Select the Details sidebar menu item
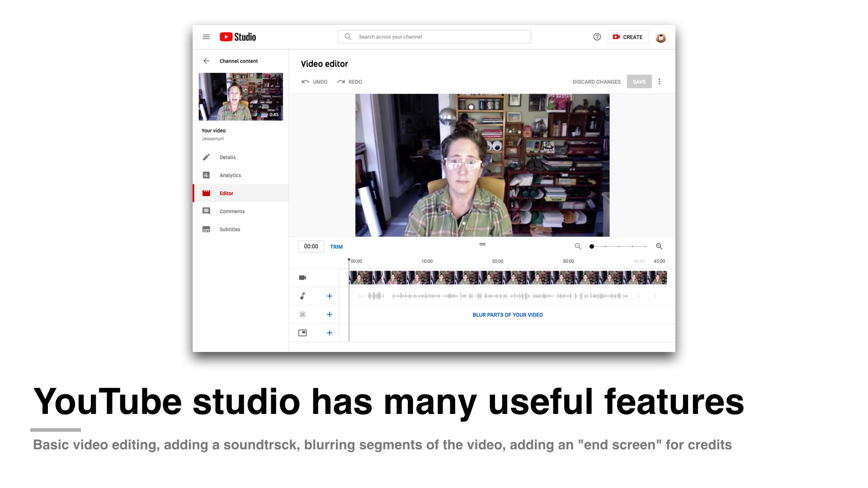868x488 pixels. (226, 157)
